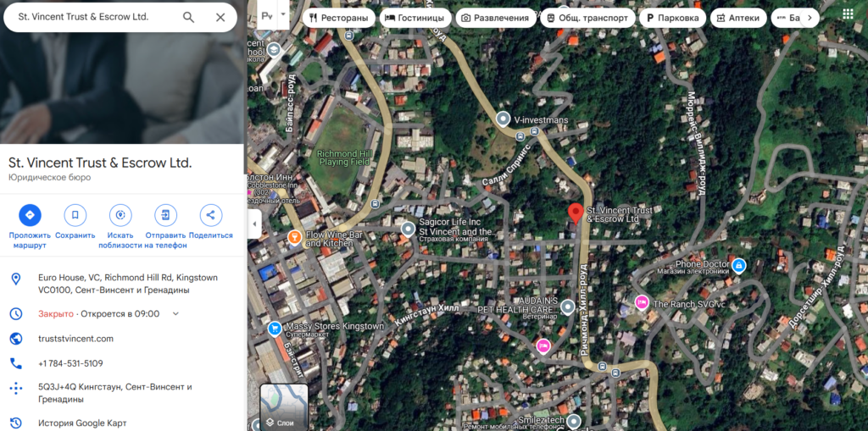Image resolution: width=868 pixels, height=431 pixels.
Task: Toggle the Слои layers thumbnail
Action: point(284,407)
